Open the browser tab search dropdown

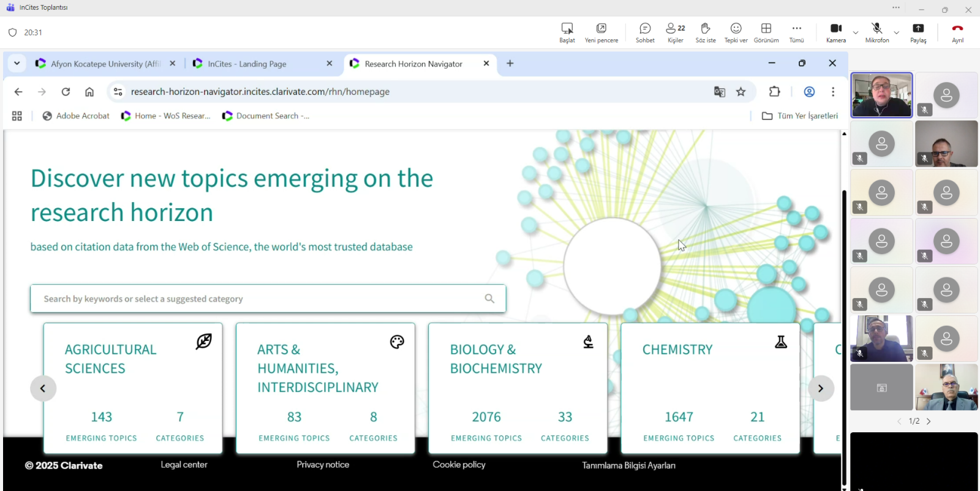(x=17, y=64)
